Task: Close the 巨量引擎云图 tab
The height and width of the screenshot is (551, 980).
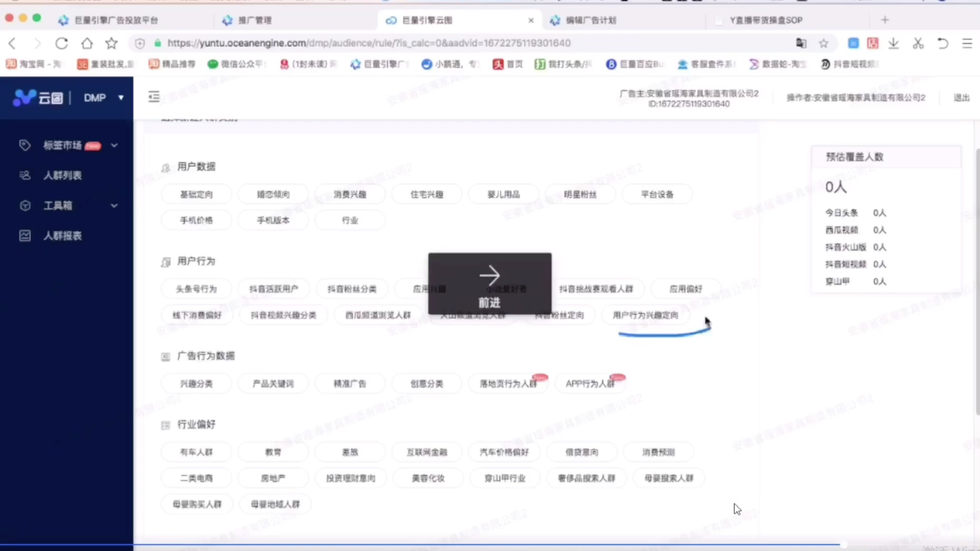Action: tap(531, 20)
